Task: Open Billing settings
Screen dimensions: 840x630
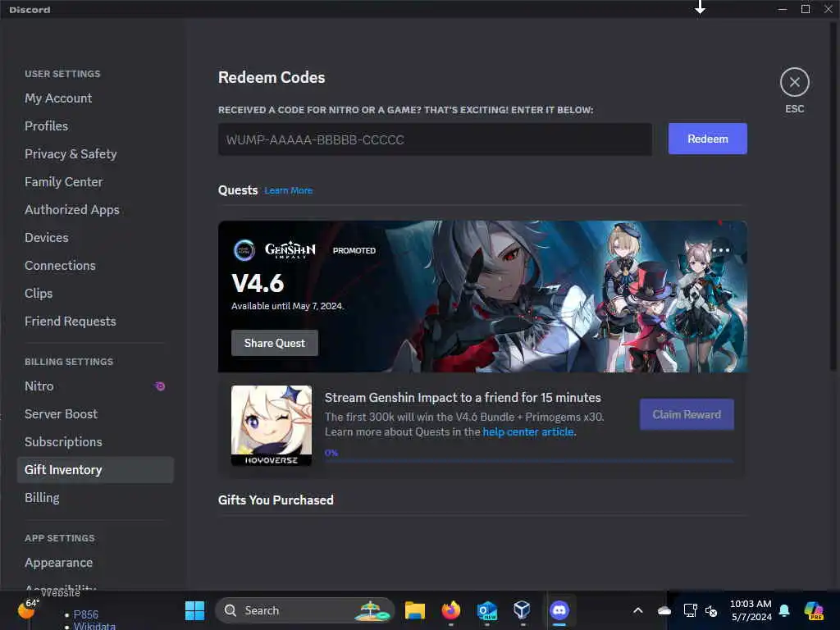Action: 42,498
